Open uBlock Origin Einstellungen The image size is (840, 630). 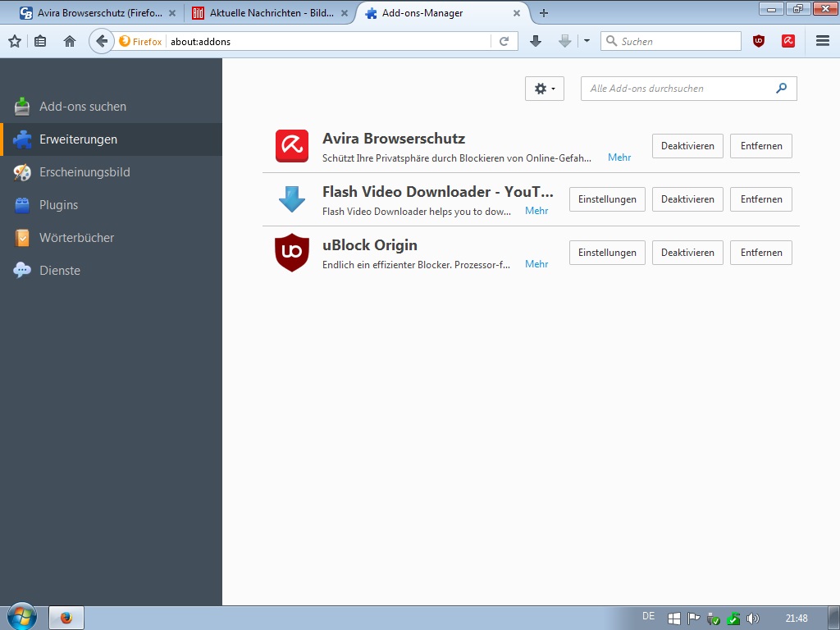[x=607, y=253]
